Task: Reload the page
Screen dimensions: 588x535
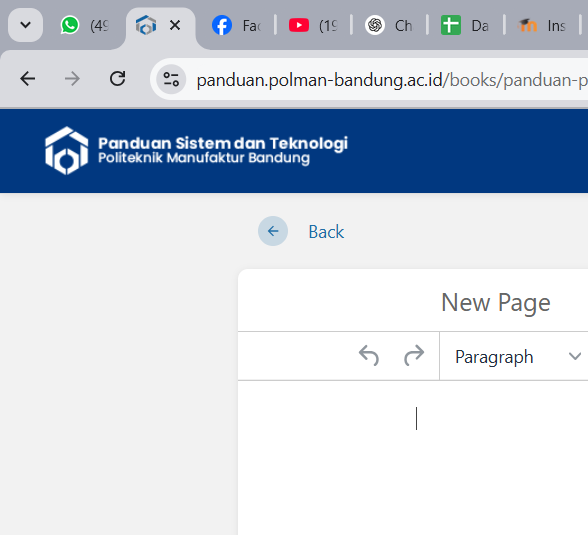Action: click(117, 79)
